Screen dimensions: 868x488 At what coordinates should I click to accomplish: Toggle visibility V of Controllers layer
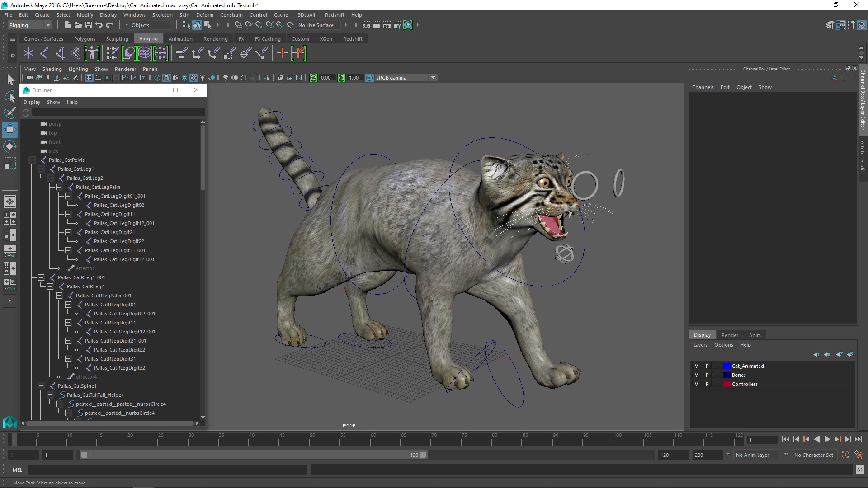point(696,384)
